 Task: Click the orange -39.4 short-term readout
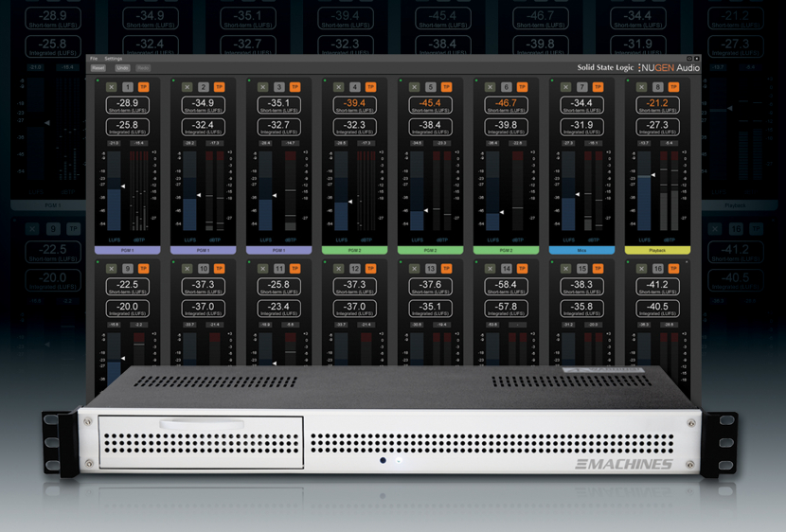[354, 105]
